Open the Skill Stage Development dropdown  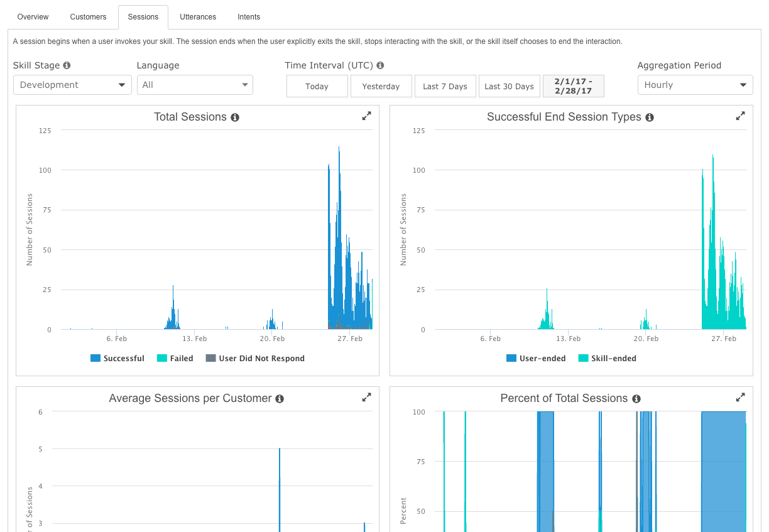72,85
